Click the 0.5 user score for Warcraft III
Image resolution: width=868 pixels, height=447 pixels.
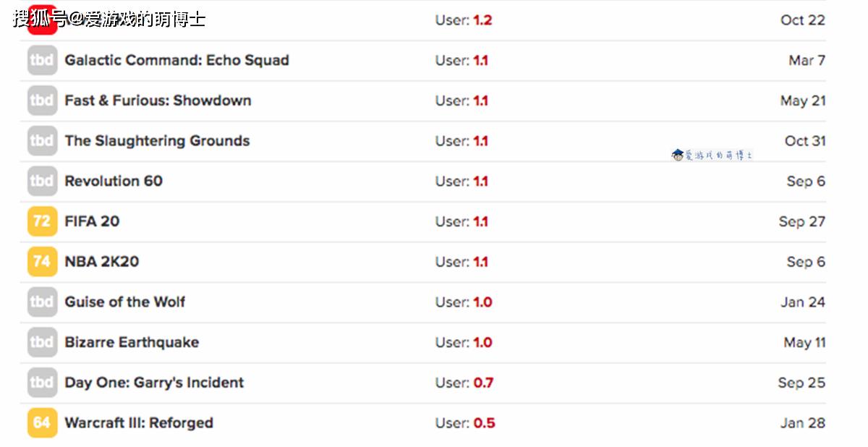click(x=484, y=423)
